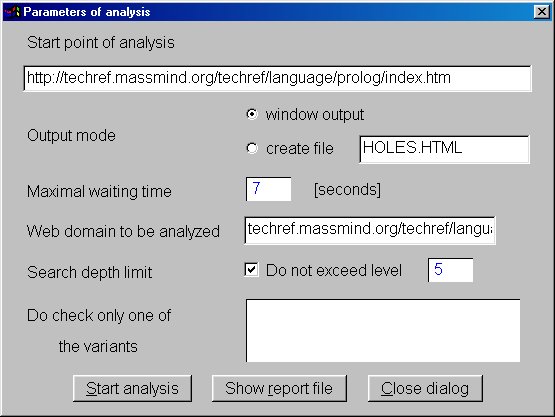The height and width of the screenshot is (417, 555).
Task: Select the window output radio button
Action: point(252,114)
